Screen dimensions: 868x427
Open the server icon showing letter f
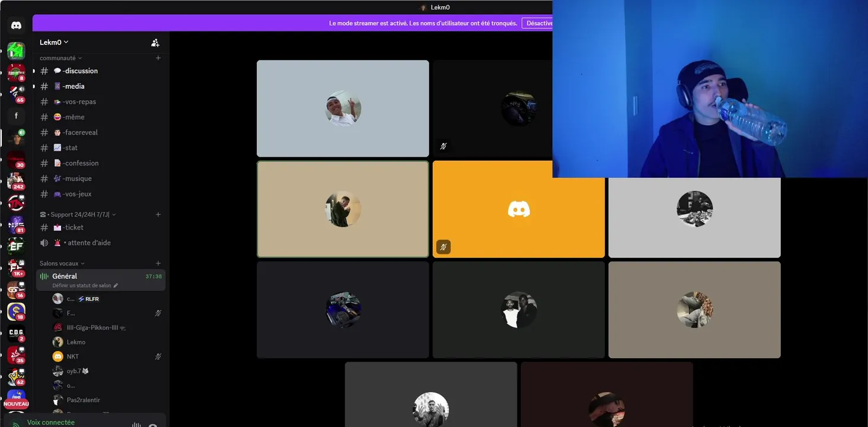(x=16, y=116)
